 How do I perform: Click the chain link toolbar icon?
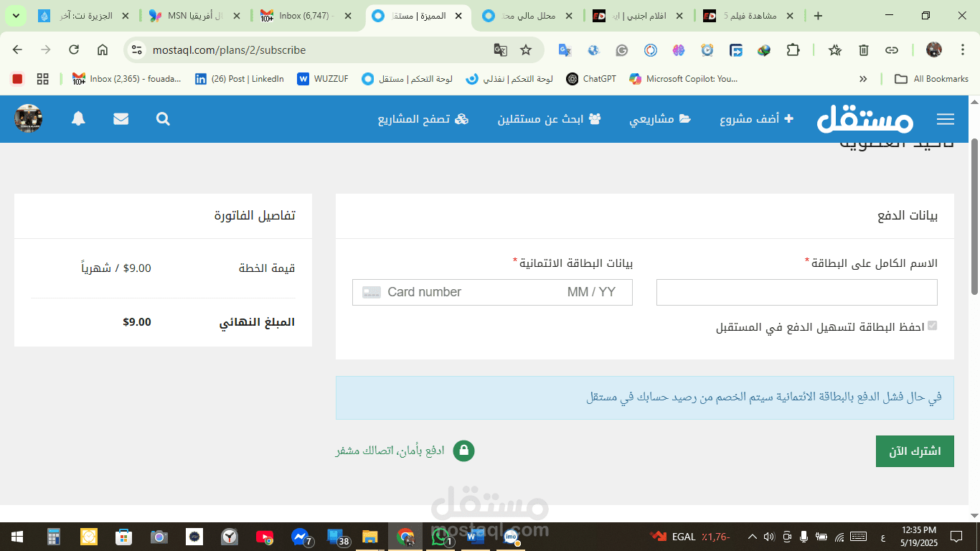(892, 50)
